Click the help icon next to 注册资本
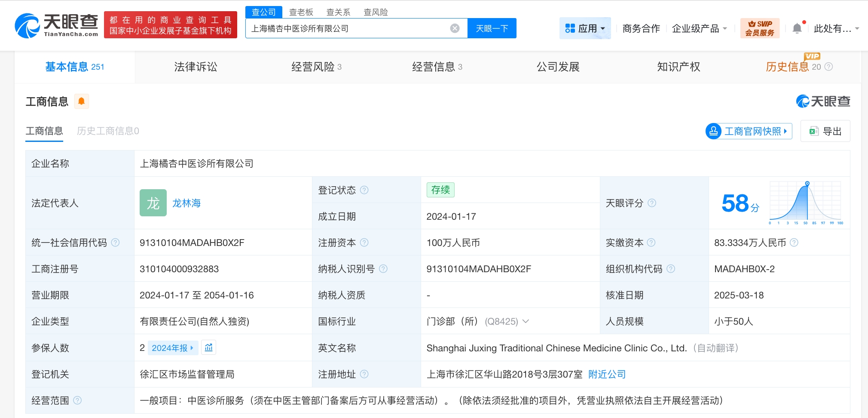Screen dimensions: 868x418 [x=365, y=243]
